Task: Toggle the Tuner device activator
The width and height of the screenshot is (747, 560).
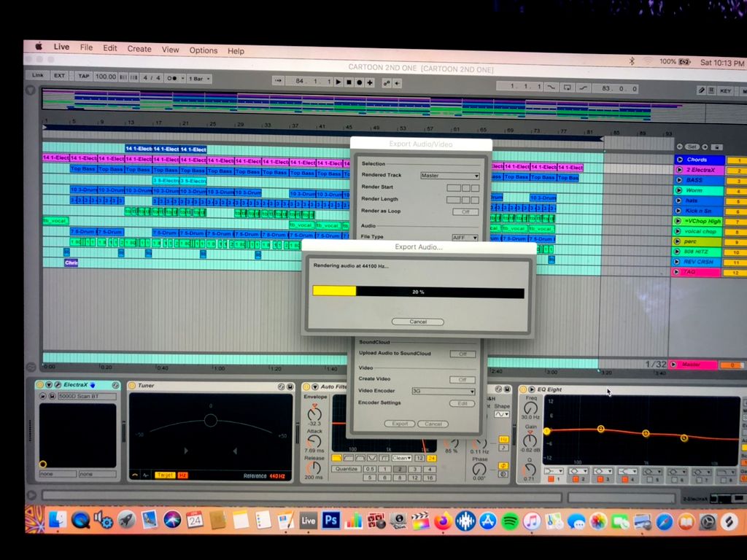Action: coord(132,385)
